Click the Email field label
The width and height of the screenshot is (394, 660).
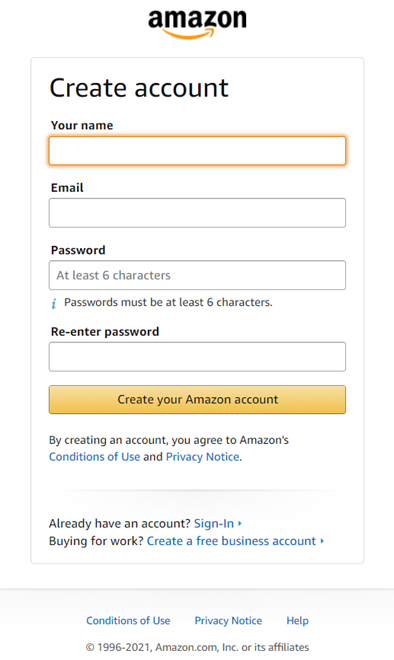(67, 187)
